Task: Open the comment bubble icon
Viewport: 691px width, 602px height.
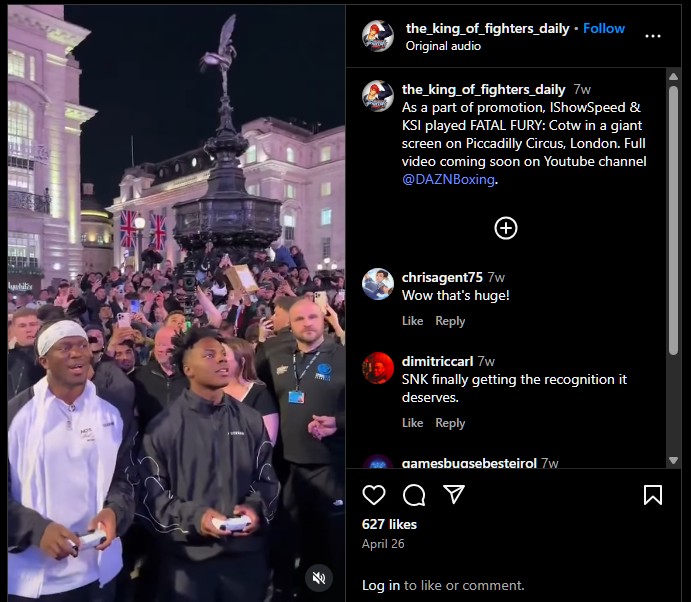Action: click(x=414, y=494)
